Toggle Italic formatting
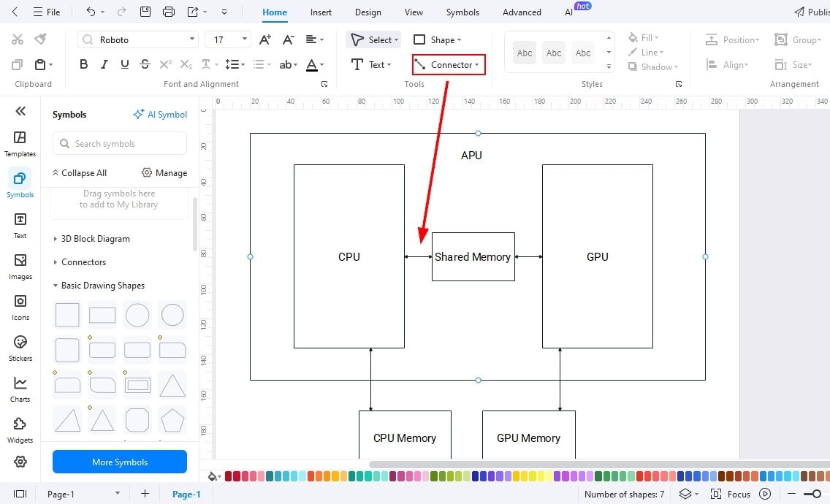The image size is (830, 504). 104,64
